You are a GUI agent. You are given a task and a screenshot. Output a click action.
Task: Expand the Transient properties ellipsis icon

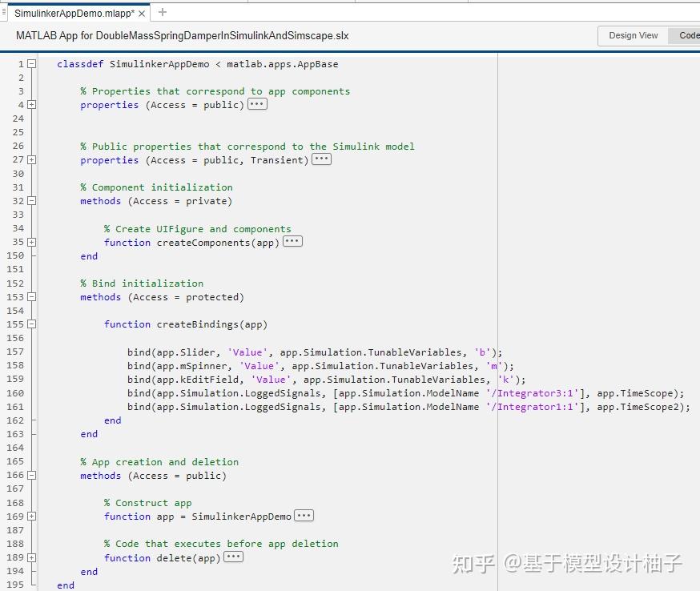click(x=321, y=159)
